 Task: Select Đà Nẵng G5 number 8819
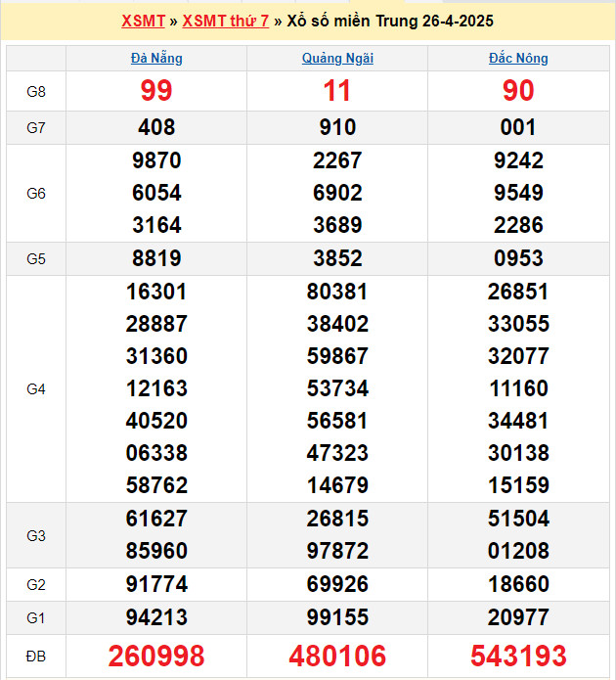pos(156,258)
